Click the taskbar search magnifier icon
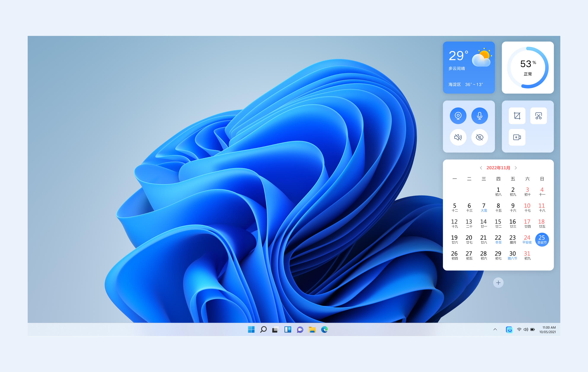 [x=263, y=329]
